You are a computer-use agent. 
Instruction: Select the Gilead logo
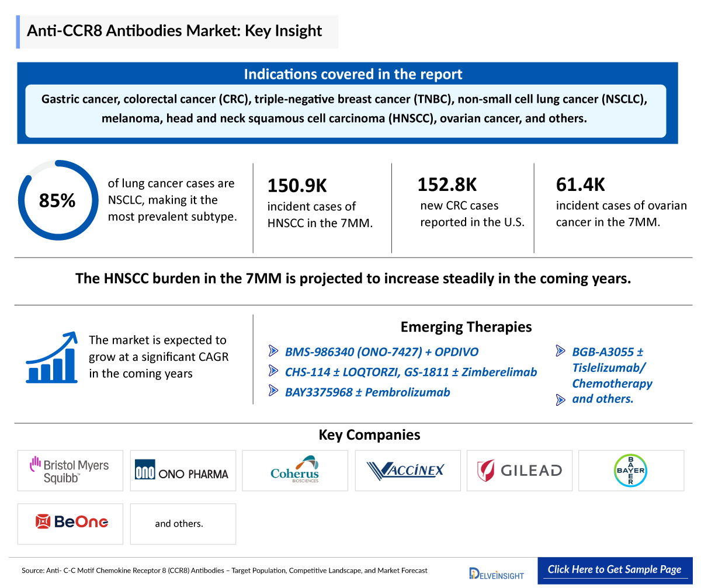[x=519, y=470]
